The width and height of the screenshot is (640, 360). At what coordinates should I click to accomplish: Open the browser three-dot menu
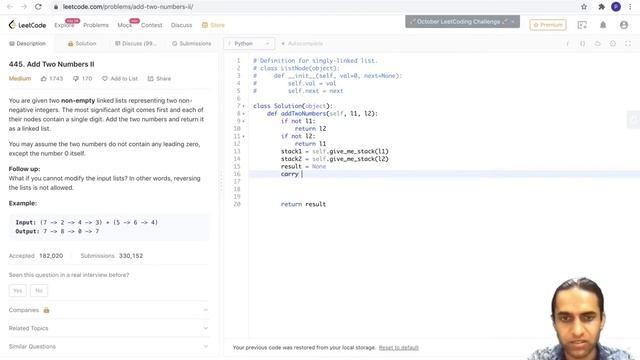630,7
